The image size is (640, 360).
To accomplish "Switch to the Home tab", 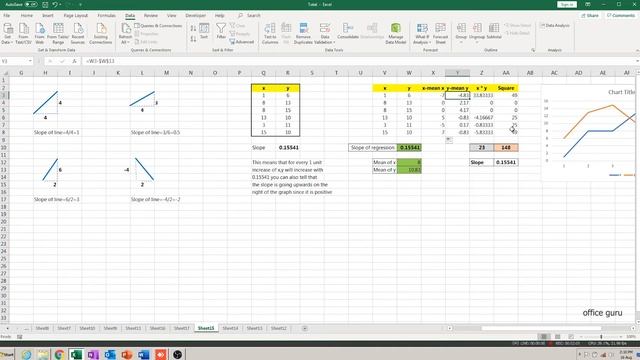I will click(x=27, y=16).
